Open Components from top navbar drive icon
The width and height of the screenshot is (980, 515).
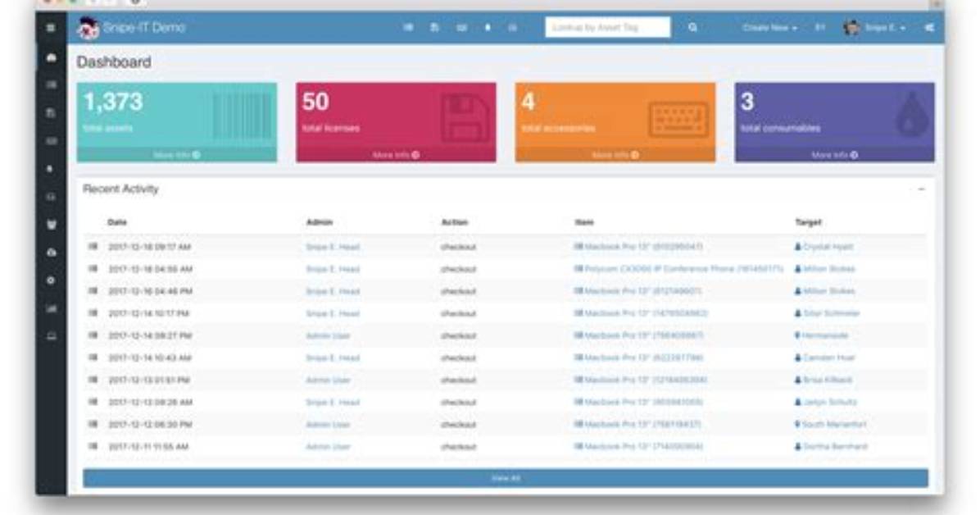(x=512, y=28)
